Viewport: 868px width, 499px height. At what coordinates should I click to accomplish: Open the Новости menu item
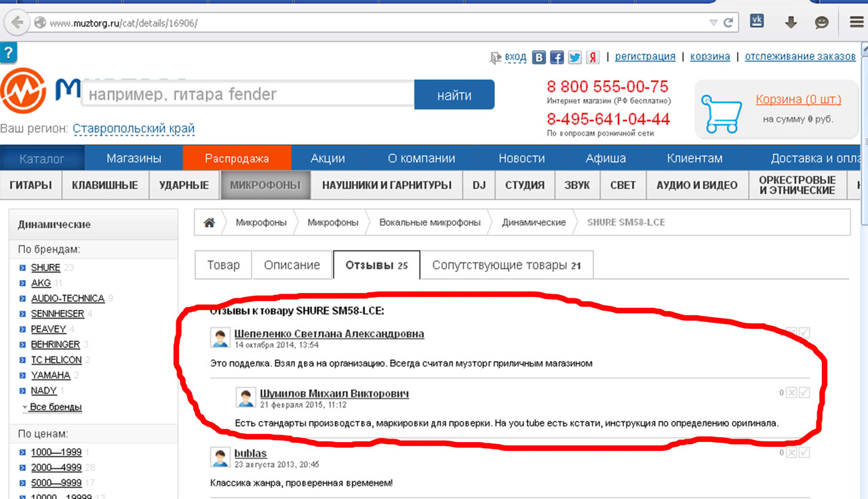[x=521, y=159]
